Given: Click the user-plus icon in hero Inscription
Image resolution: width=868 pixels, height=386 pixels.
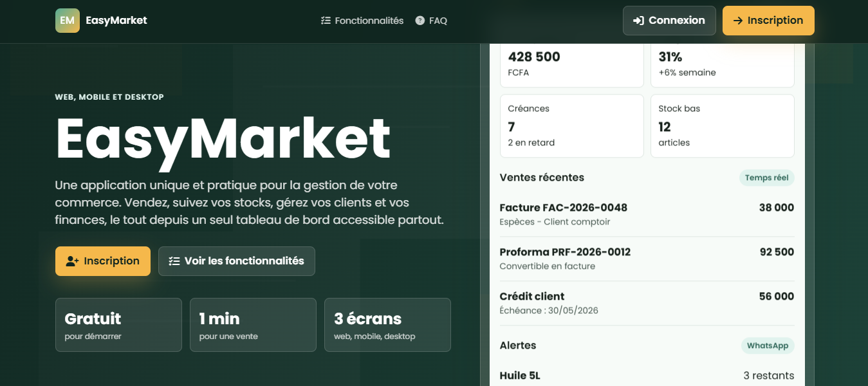Looking at the screenshot, I should point(72,261).
